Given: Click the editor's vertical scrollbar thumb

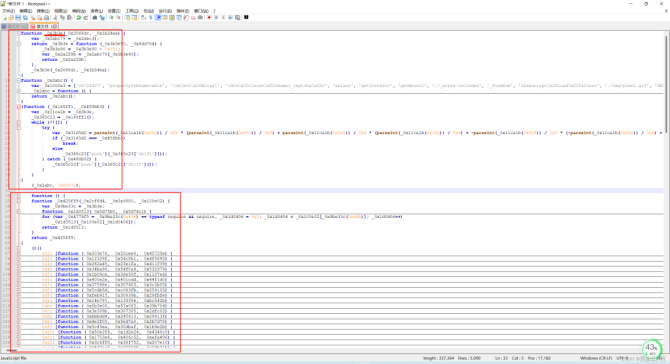Looking at the screenshot, I should [x=666, y=85].
